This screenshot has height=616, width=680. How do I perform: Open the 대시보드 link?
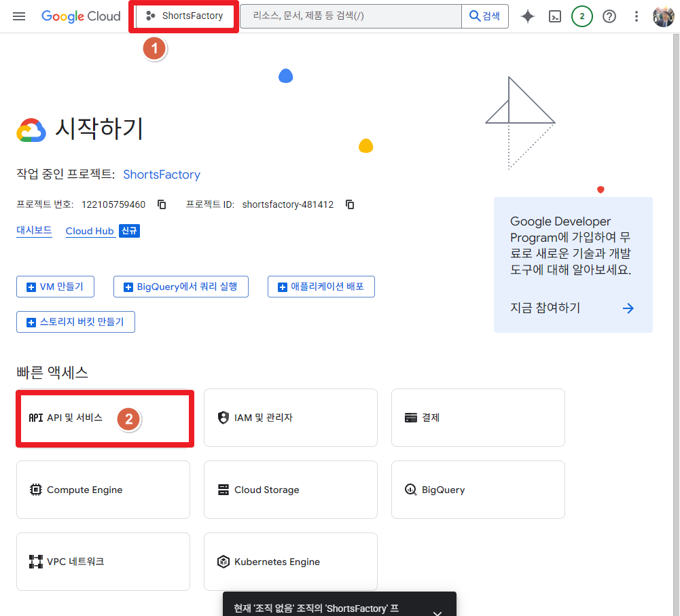(x=33, y=230)
